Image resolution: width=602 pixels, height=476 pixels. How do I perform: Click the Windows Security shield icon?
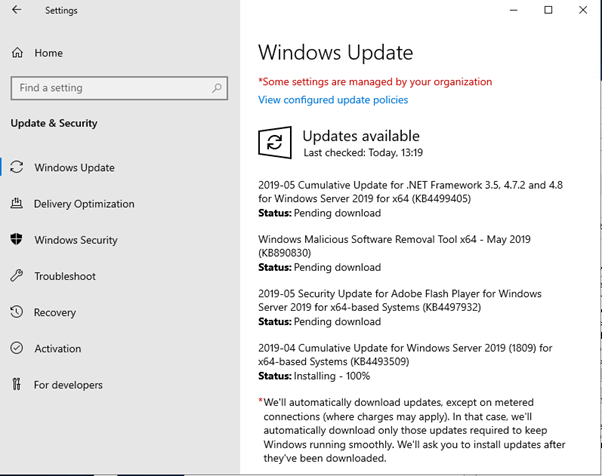(x=17, y=240)
